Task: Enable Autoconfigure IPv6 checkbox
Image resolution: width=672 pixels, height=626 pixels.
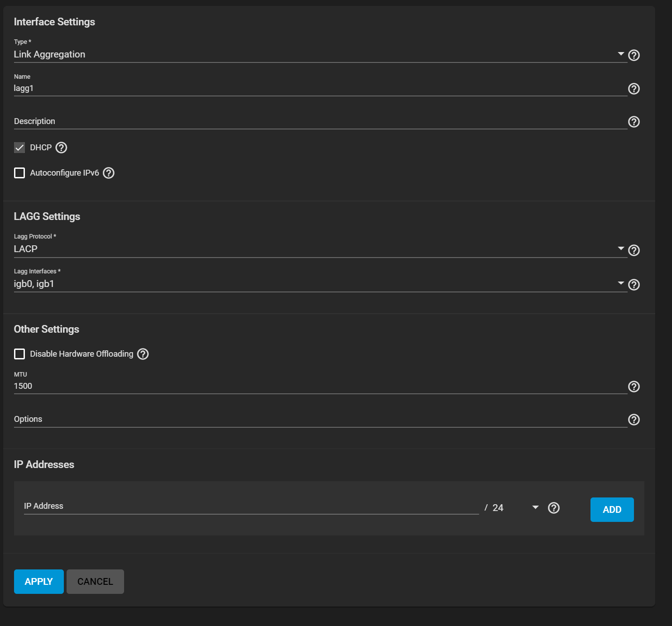Action: 19,173
